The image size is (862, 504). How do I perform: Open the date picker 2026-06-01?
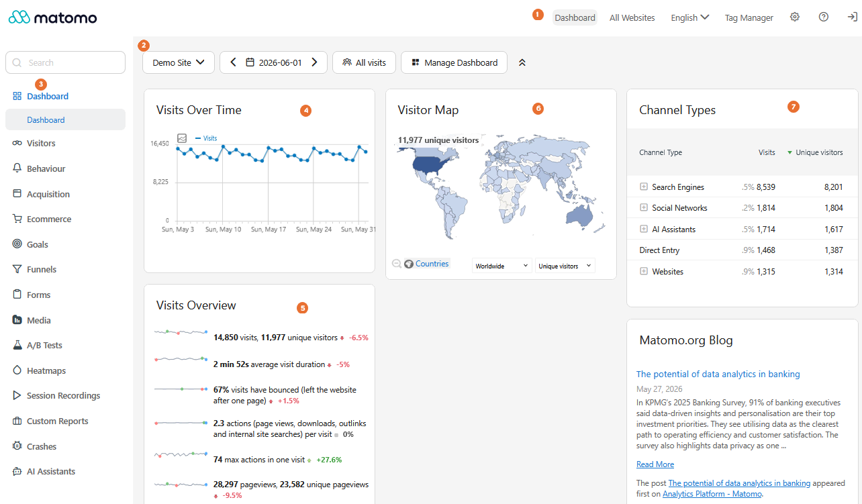[x=274, y=62]
